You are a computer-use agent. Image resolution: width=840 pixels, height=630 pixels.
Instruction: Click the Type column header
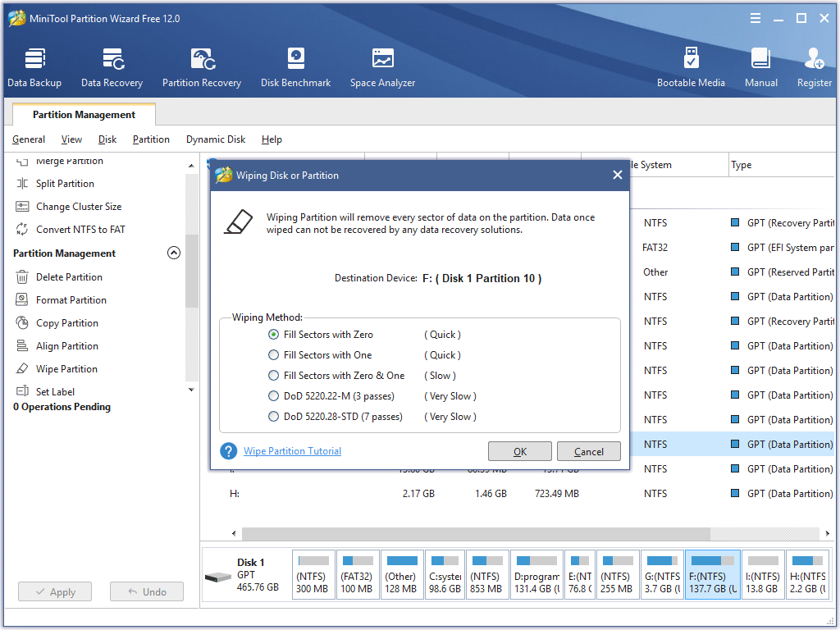click(782, 165)
